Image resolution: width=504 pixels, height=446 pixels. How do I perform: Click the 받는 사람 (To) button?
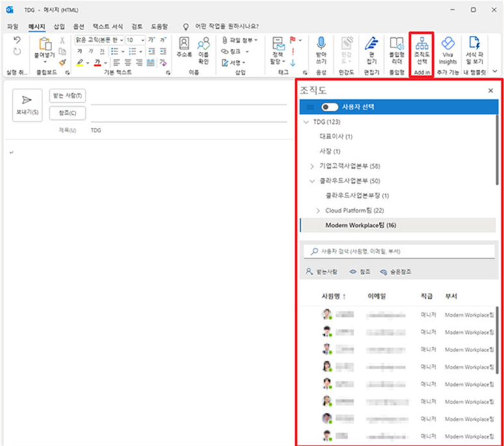point(67,96)
